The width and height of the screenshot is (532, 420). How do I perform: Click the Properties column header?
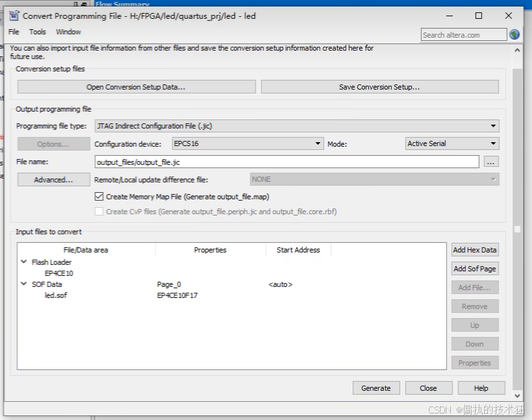(210, 250)
